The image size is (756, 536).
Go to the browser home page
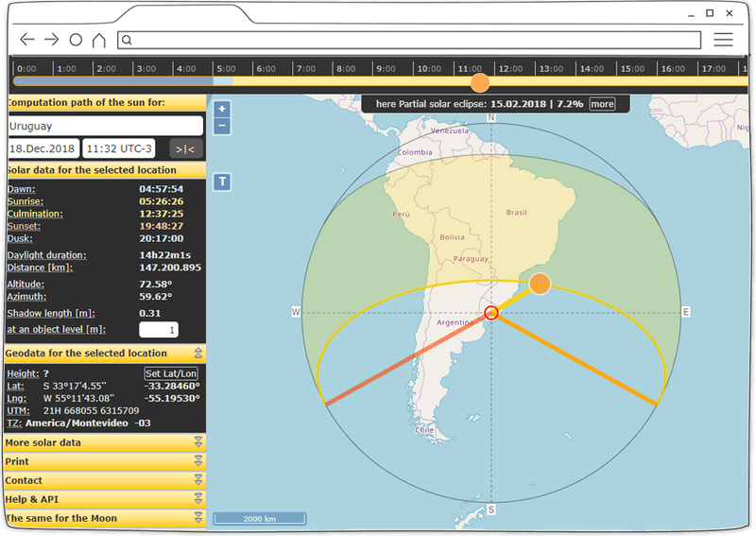[99, 40]
